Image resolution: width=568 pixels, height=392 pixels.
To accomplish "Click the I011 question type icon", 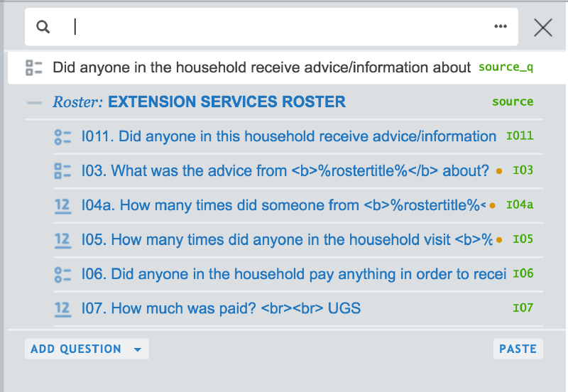I will [x=62, y=136].
